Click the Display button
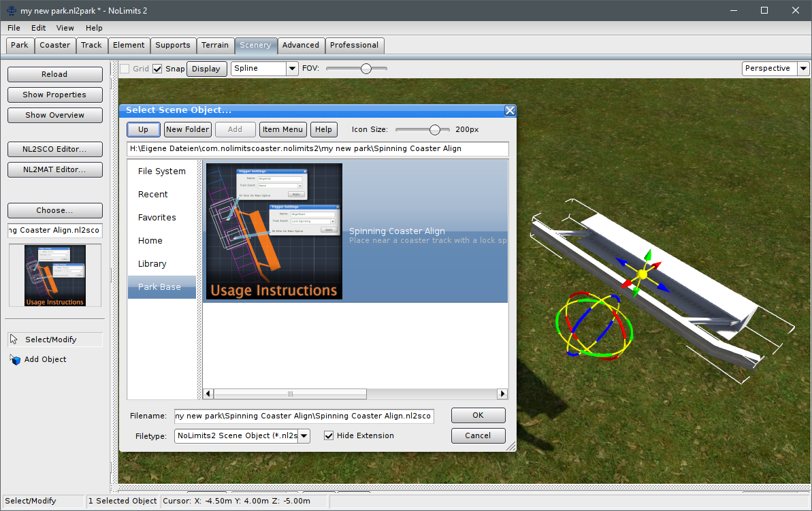The image size is (812, 511). coord(206,69)
